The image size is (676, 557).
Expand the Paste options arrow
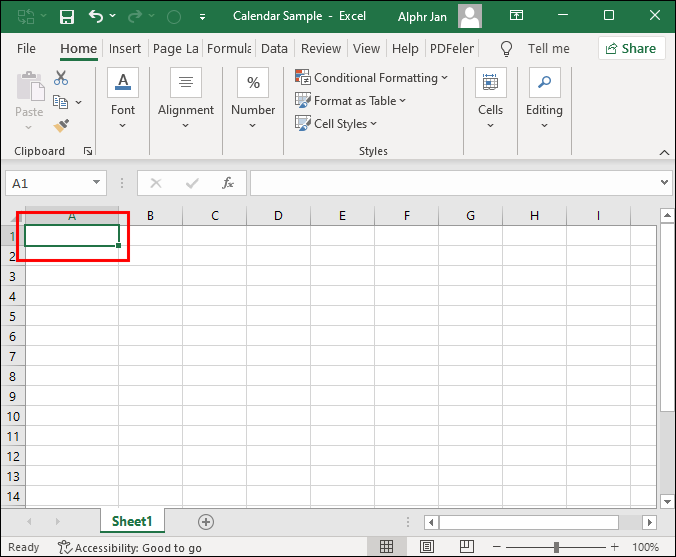[28, 127]
